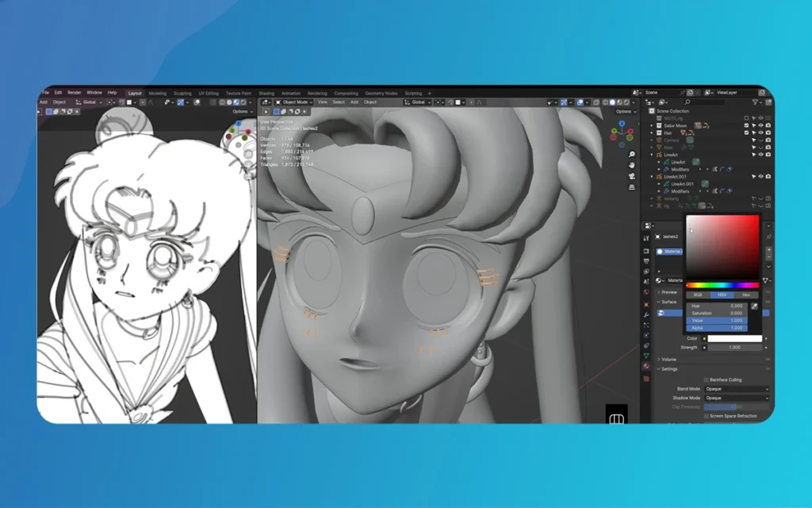
Task: Collapse the Settings panel
Action: click(668, 369)
